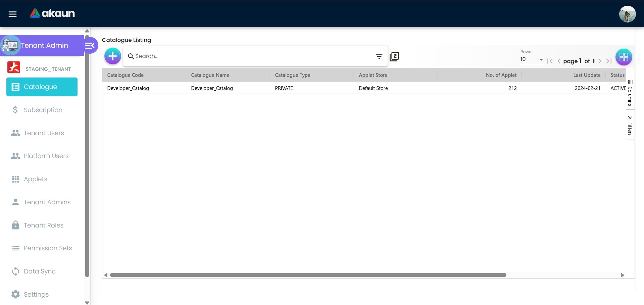Open the filter icon beside search bar

pos(379,56)
